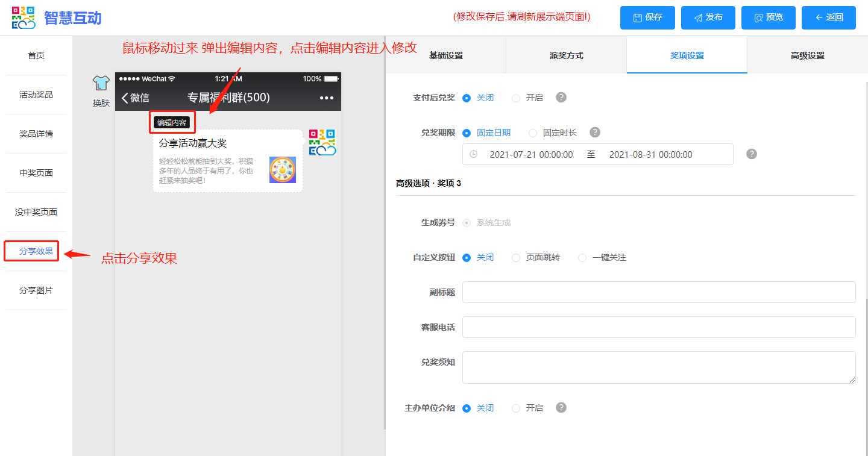Click the 智慧互动 logo icon

(x=24, y=17)
